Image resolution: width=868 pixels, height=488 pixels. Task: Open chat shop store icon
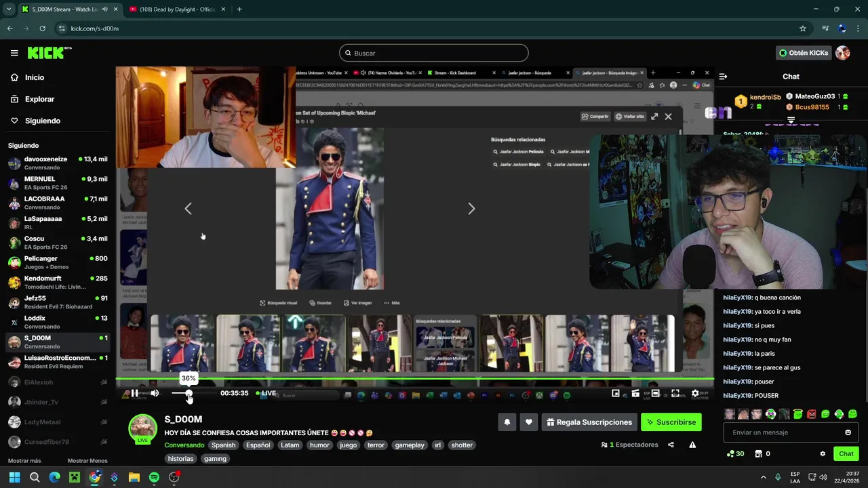[x=759, y=454]
